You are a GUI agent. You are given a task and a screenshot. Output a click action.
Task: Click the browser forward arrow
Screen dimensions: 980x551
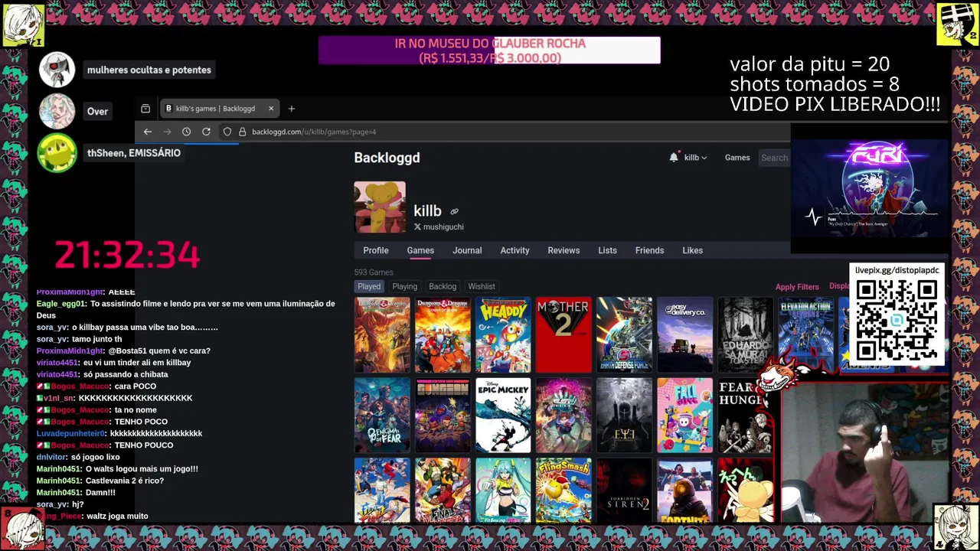[167, 132]
